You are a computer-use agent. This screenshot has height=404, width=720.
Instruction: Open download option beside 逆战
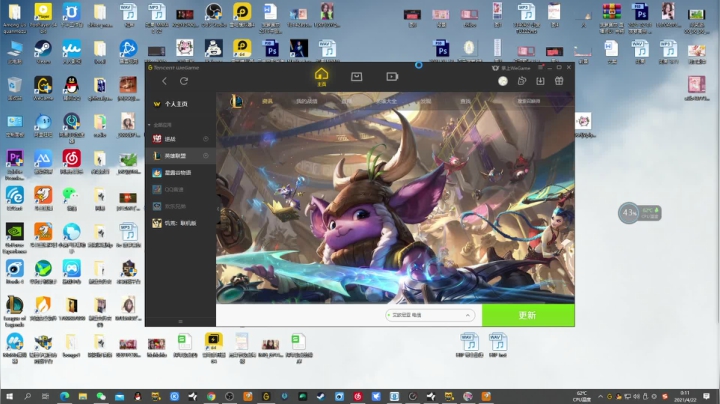206,139
